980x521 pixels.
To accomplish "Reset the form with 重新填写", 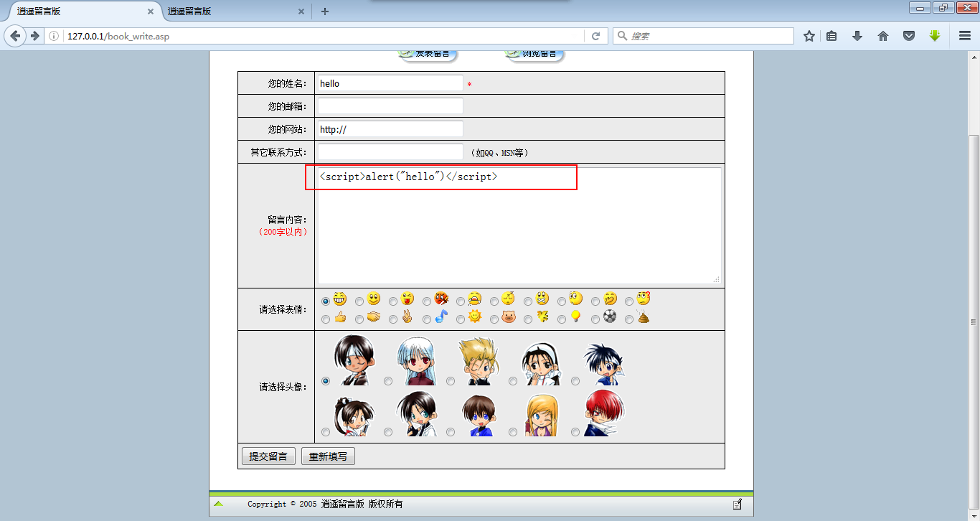I will [328, 456].
